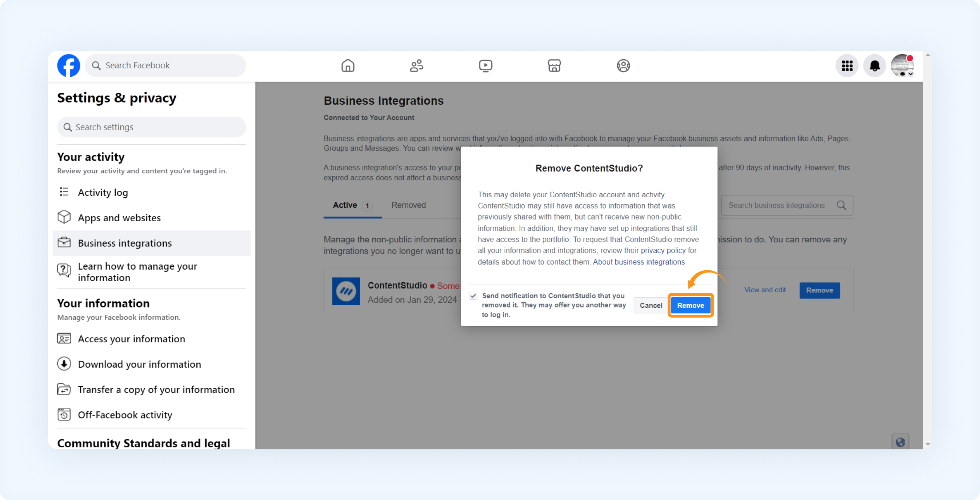Open the grid menu icon

pyautogui.click(x=847, y=66)
